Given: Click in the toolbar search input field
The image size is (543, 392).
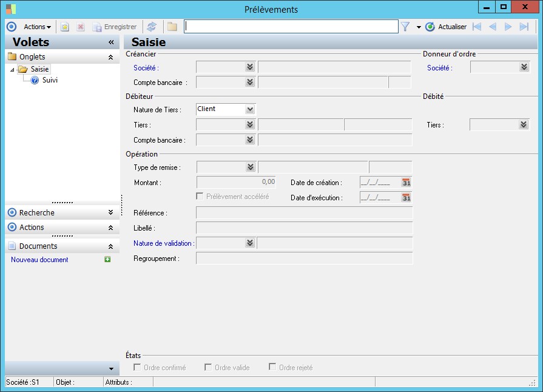Looking at the screenshot, I should (291, 27).
